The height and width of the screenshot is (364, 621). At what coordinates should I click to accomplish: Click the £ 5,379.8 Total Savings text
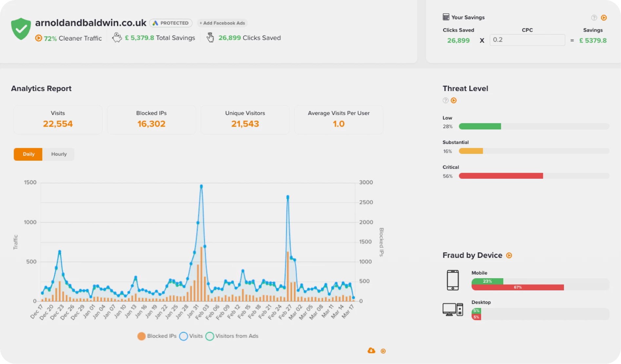(x=160, y=38)
